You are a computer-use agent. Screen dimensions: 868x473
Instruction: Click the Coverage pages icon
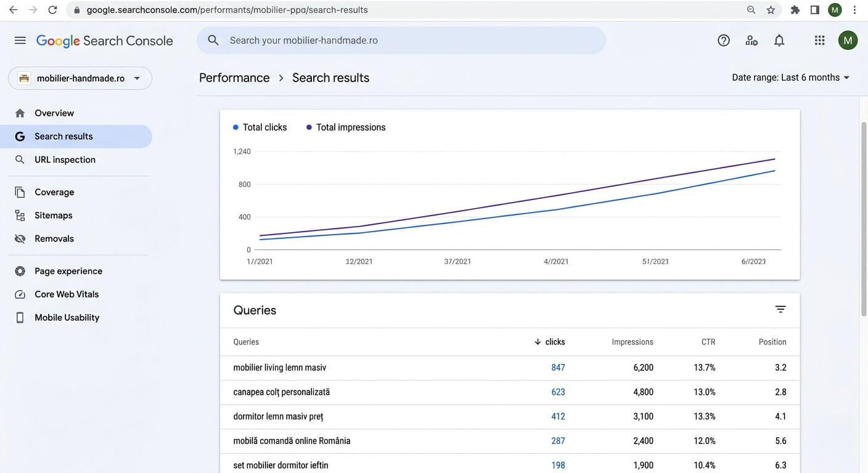coord(20,192)
